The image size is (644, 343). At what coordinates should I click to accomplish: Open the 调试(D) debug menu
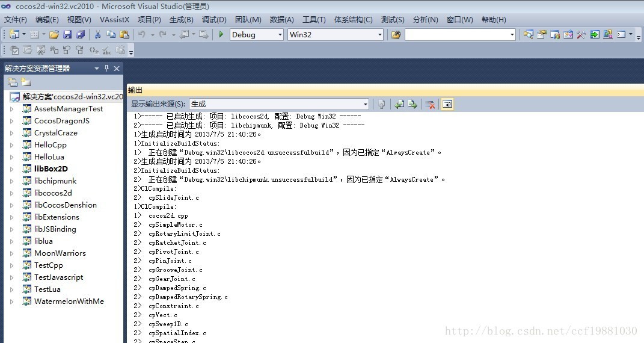214,20
